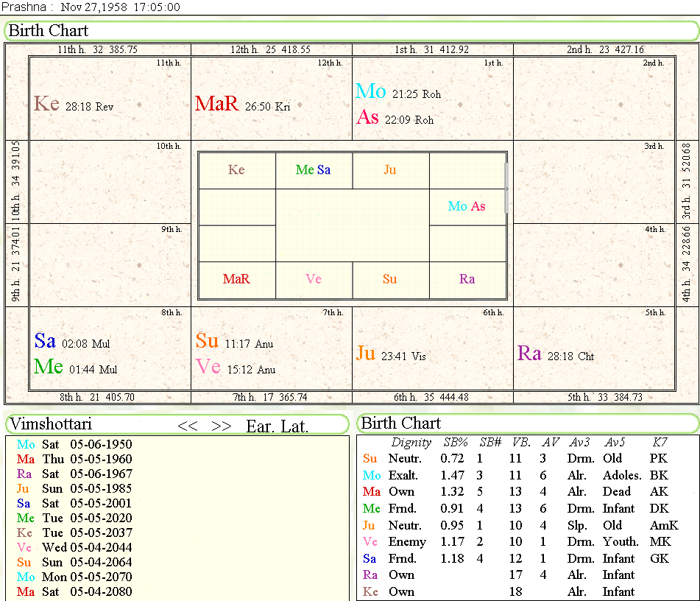Viewport: 700px width, 601px height.
Task: Select dasha row Mo Mon 05-05-2070
Action: click(74, 577)
